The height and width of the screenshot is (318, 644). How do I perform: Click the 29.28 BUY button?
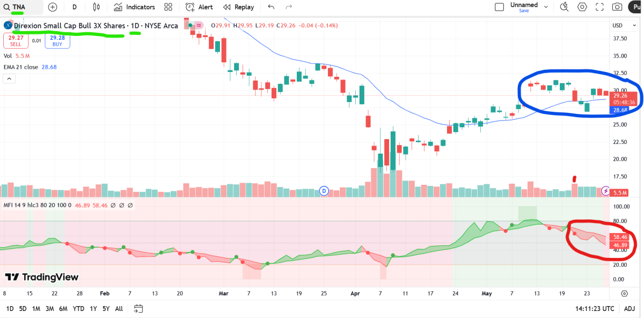57,41
